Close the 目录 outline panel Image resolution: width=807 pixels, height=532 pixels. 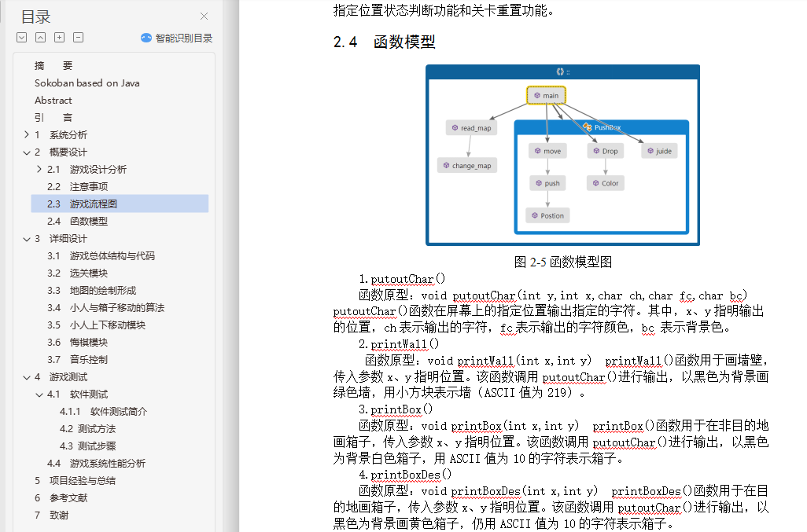(x=205, y=17)
